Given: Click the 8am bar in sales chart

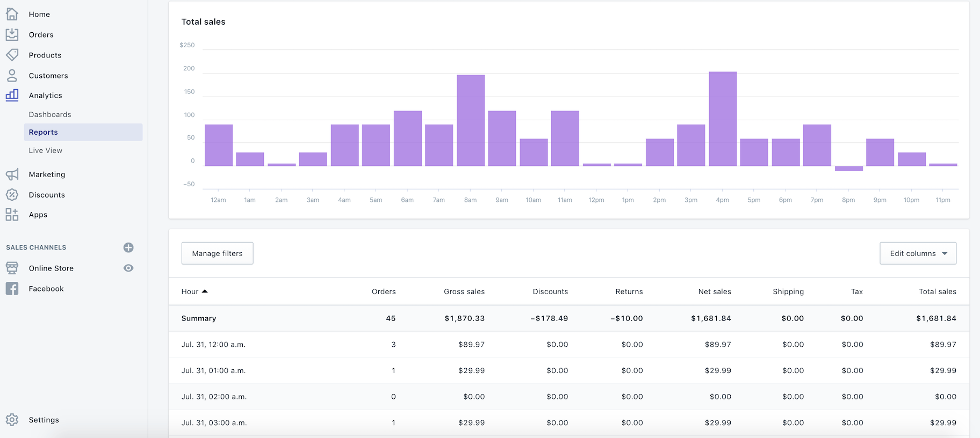Looking at the screenshot, I should click(x=471, y=120).
